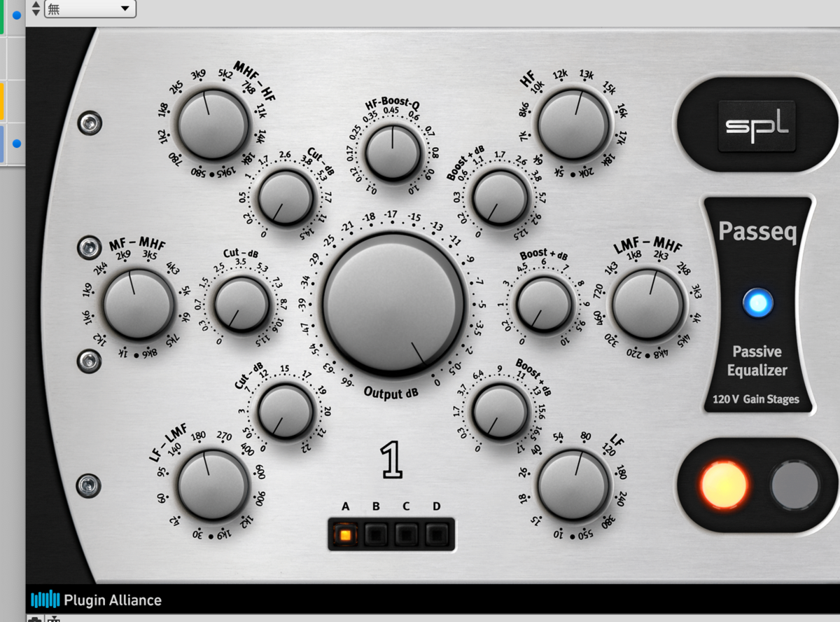Click the HF-Boost-Q knob
Image resolution: width=840 pixels, height=622 pixels.
tap(393, 152)
